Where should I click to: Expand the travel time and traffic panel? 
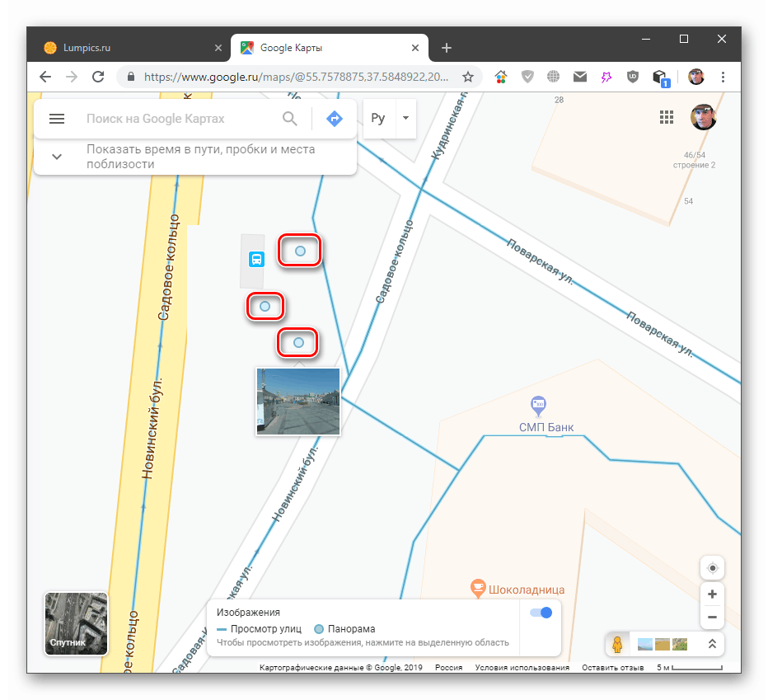pos(57,156)
